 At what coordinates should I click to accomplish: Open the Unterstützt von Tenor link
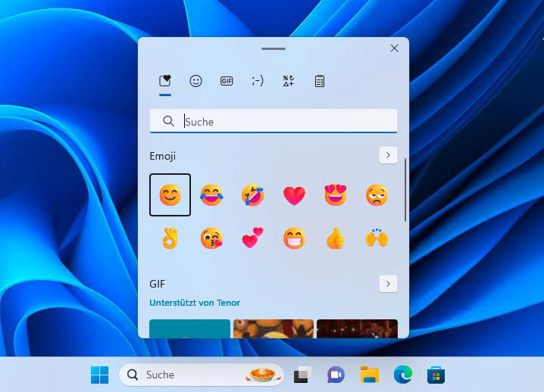click(x=195, y=303)
